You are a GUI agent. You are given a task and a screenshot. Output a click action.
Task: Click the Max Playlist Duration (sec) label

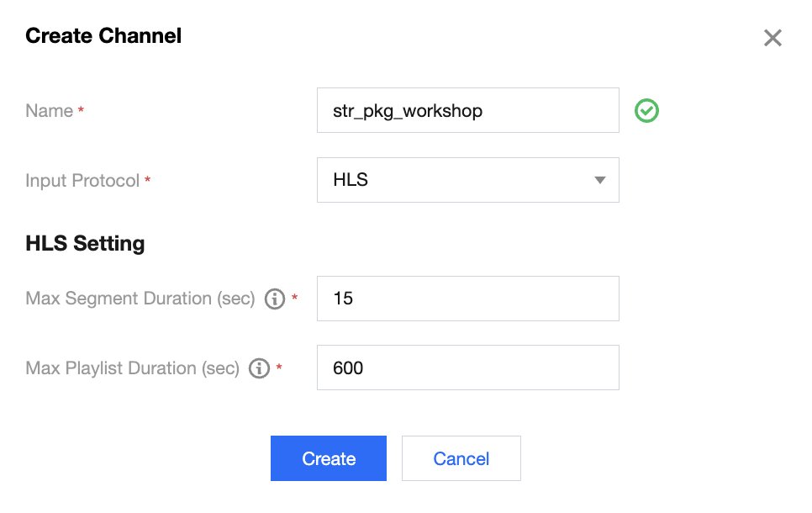[132, 368]
